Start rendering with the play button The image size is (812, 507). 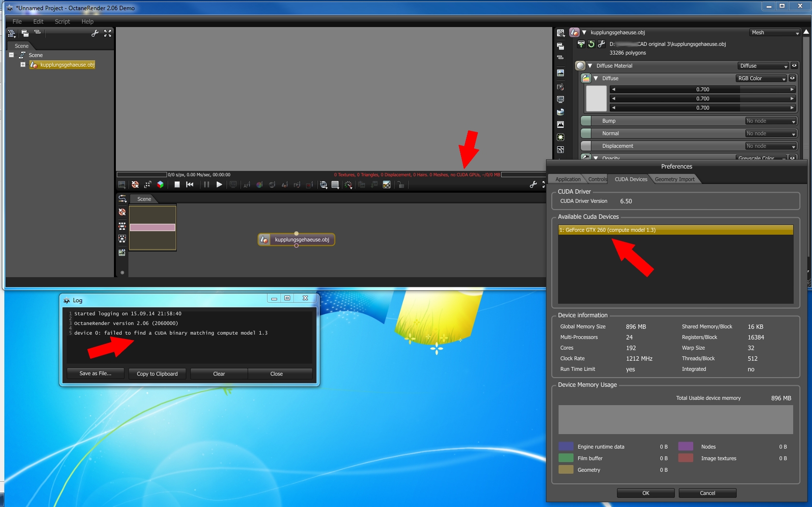[x=219, y=184]
